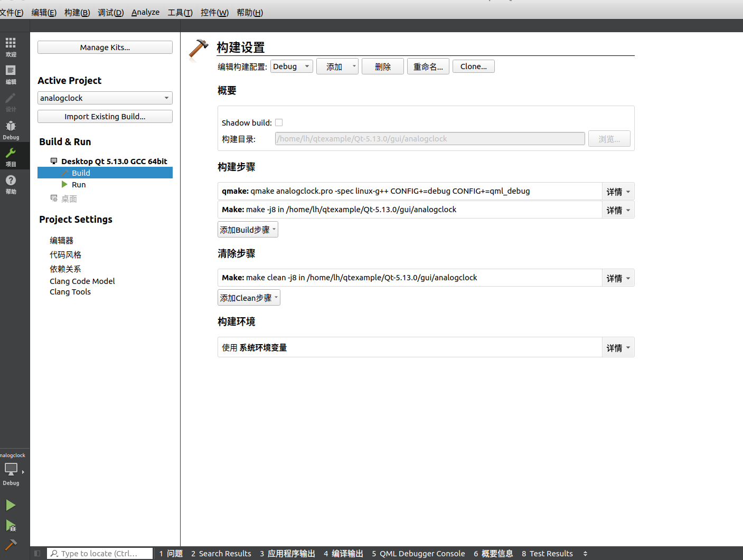Open the Welcome (欢迎) mode
This screenshot has width=743, height=560.
[11, 46]
